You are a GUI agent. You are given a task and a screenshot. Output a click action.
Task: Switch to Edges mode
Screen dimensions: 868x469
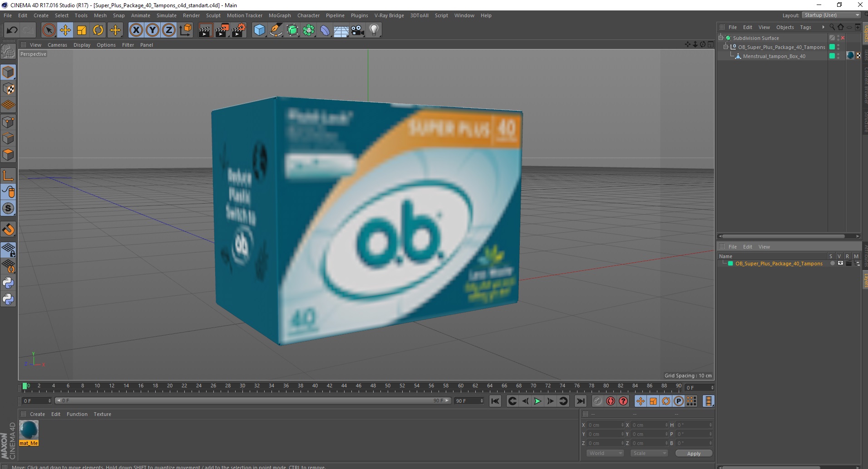click(8, 138)
